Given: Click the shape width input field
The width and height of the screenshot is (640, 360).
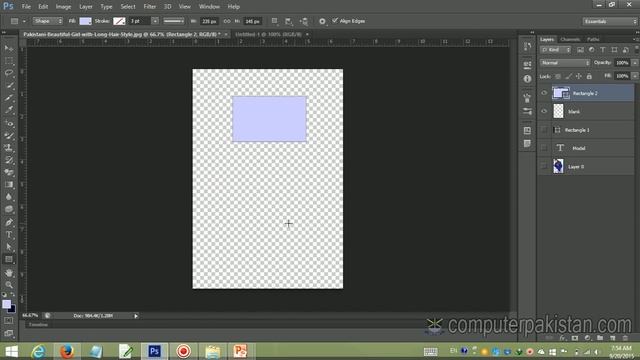Looking at the screenshot, I should tap(209, 21).
